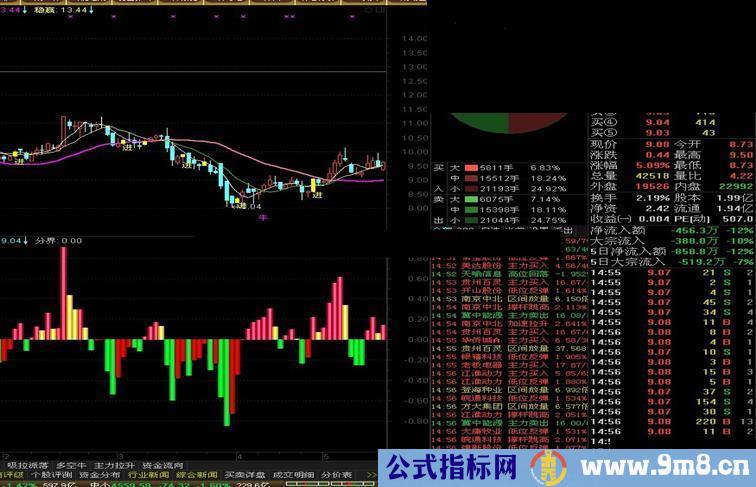
Task: Click the large buy order red swatch
Action: tap(471, 168)
